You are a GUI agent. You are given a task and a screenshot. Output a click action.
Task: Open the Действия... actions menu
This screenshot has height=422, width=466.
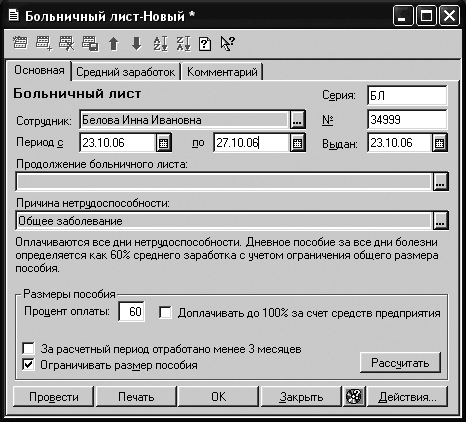407,397
